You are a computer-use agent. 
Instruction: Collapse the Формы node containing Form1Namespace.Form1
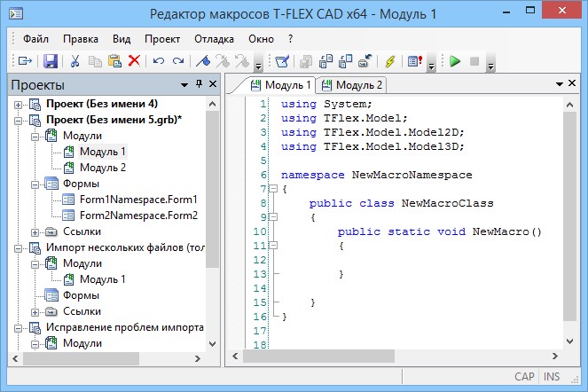coord(35,185)
